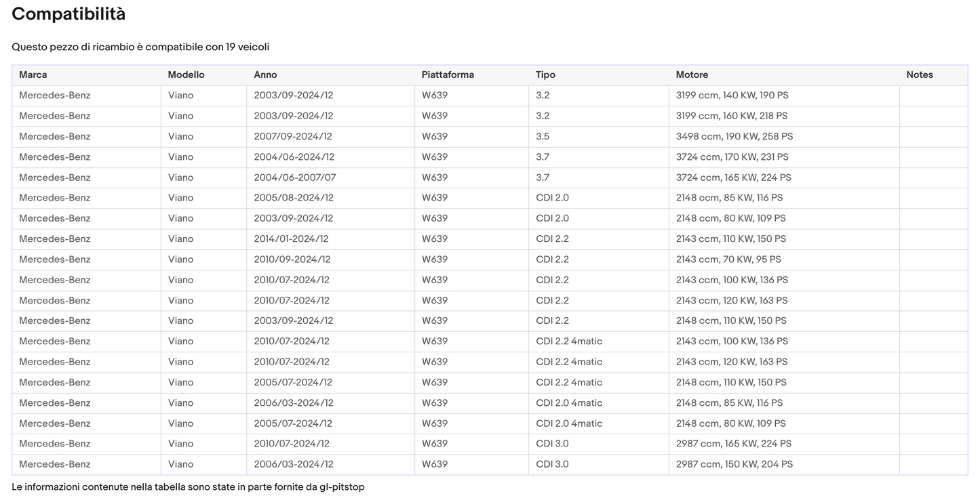Click the year range 2004/06-2007/07 cell

coord(295,178)
